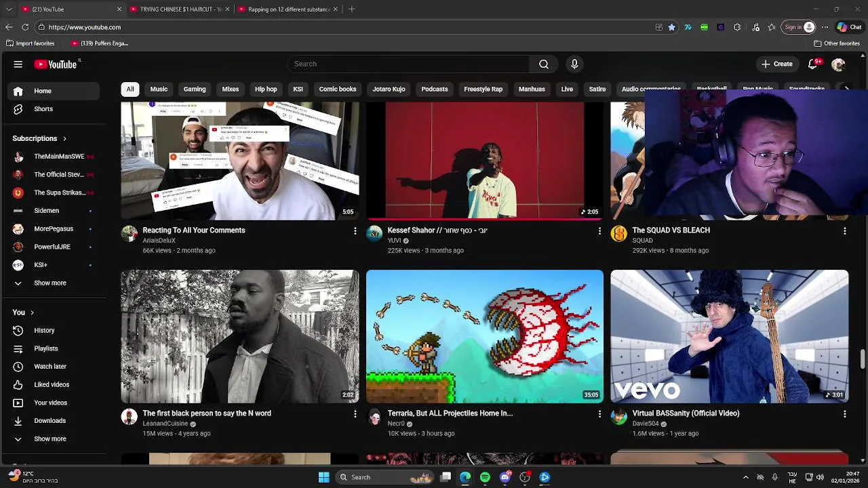
Task: Go back in the browser
Action: (x=9, y=27)
